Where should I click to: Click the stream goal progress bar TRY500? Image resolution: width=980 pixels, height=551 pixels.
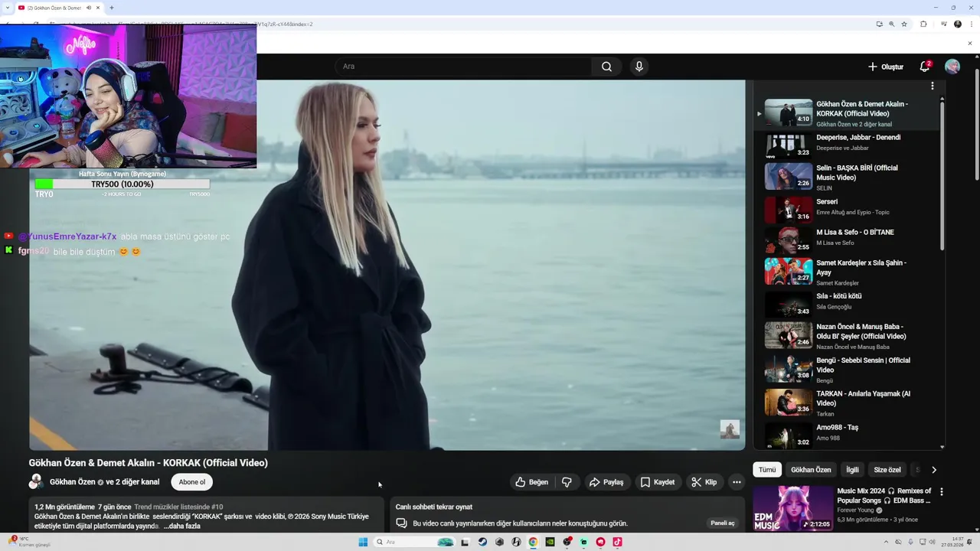122,184
